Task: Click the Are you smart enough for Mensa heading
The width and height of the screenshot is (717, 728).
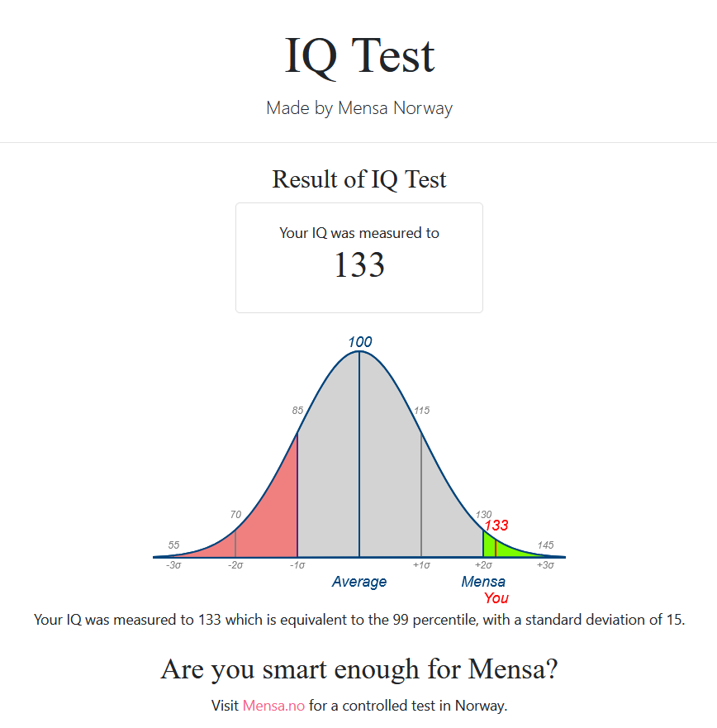Action: click(x=359, y=670)
